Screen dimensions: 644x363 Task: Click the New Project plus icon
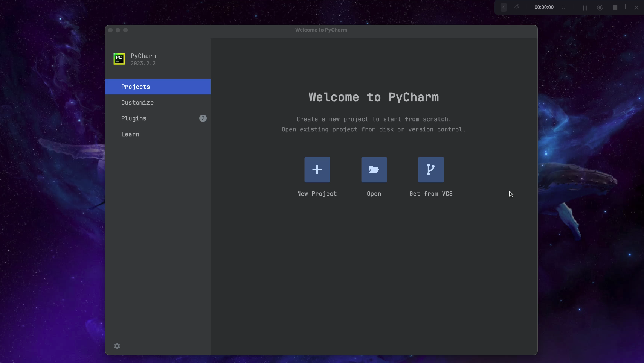coord(317,170)
